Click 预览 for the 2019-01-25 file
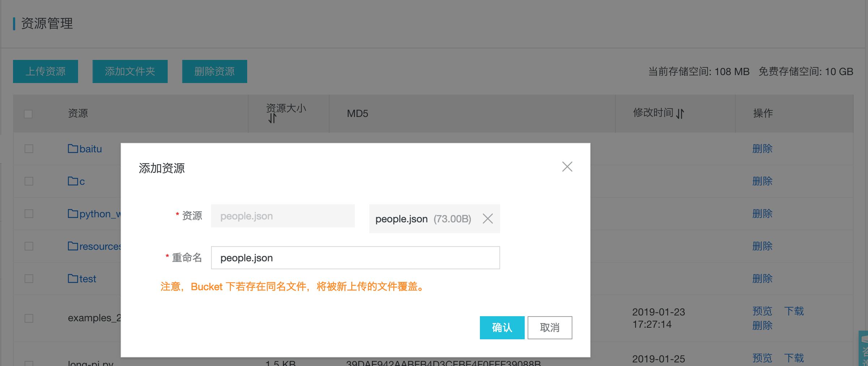The width and height of the screenshot is (868, 366). (x=762, y=358)
